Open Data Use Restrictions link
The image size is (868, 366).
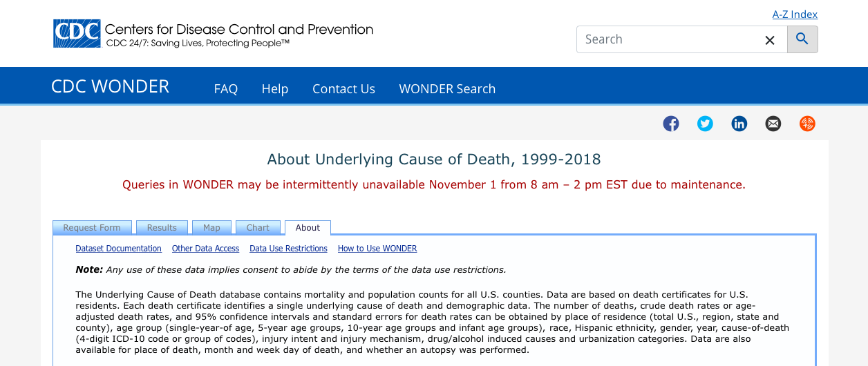coord(288,249)
